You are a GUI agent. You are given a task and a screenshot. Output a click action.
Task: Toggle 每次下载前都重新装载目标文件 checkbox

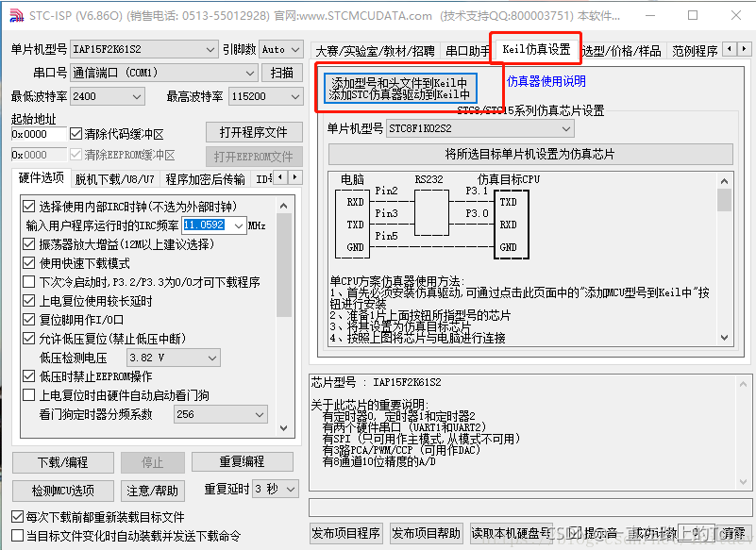tap(17, 517)
